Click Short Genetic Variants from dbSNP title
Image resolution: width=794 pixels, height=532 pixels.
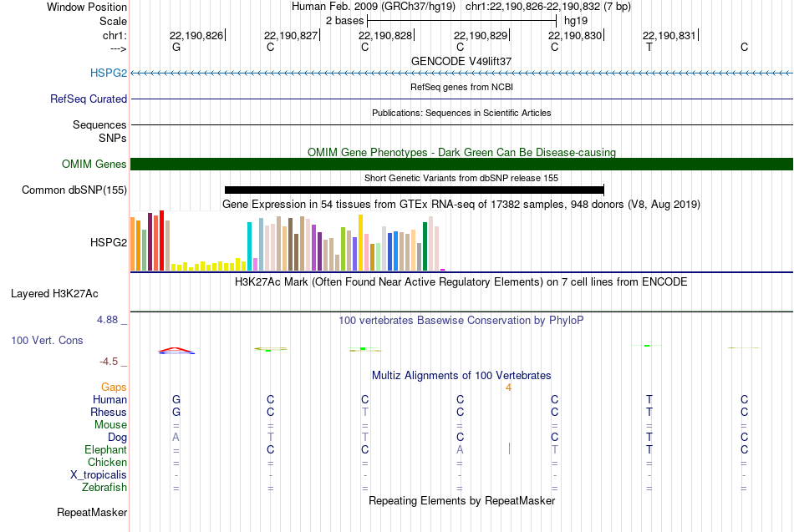pyautogui.click(x=461, y=178)
